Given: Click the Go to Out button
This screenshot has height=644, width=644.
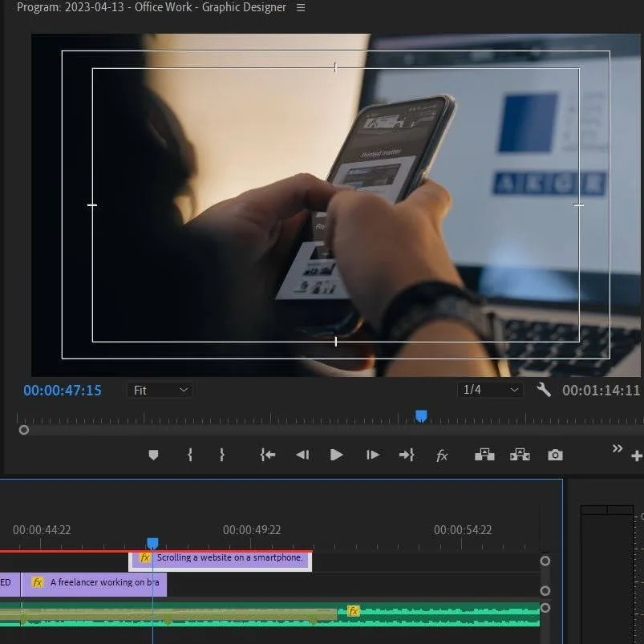Looking at the screenshot, I should (x=407, y=455).
